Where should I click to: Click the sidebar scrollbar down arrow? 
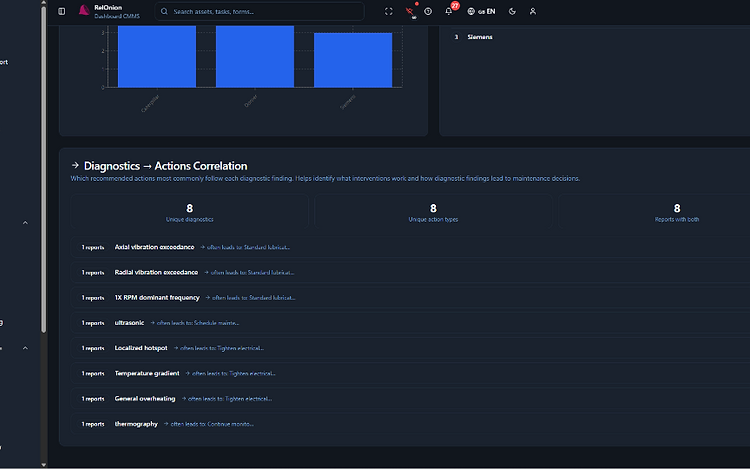(44, 465)
